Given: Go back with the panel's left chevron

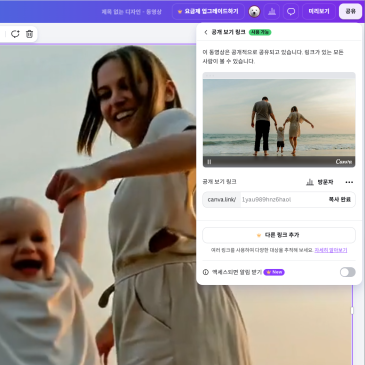Looking at the screenshot, I should pos(206,32).
